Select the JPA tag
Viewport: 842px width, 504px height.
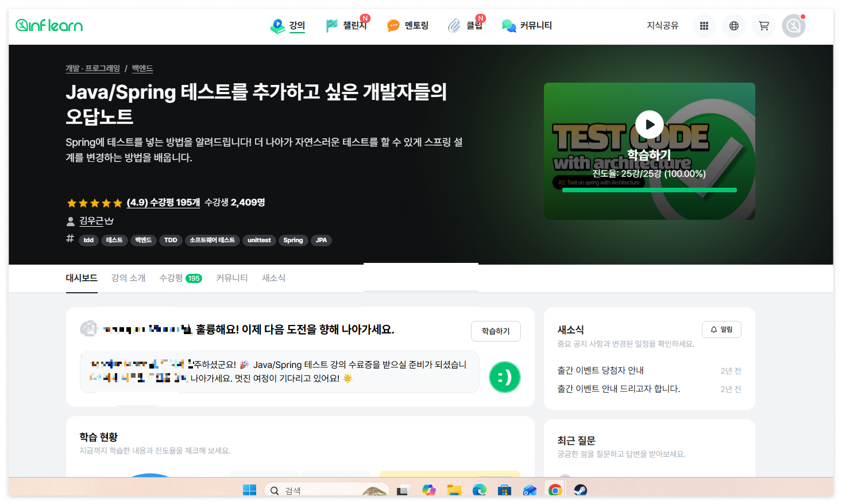point(321,241)
